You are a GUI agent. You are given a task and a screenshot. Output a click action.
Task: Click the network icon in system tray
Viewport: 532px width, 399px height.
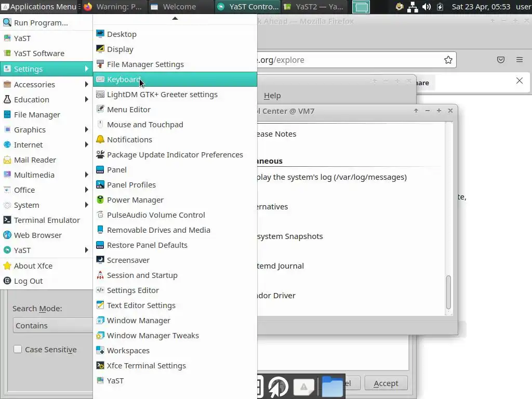click(x=413, y=7)
